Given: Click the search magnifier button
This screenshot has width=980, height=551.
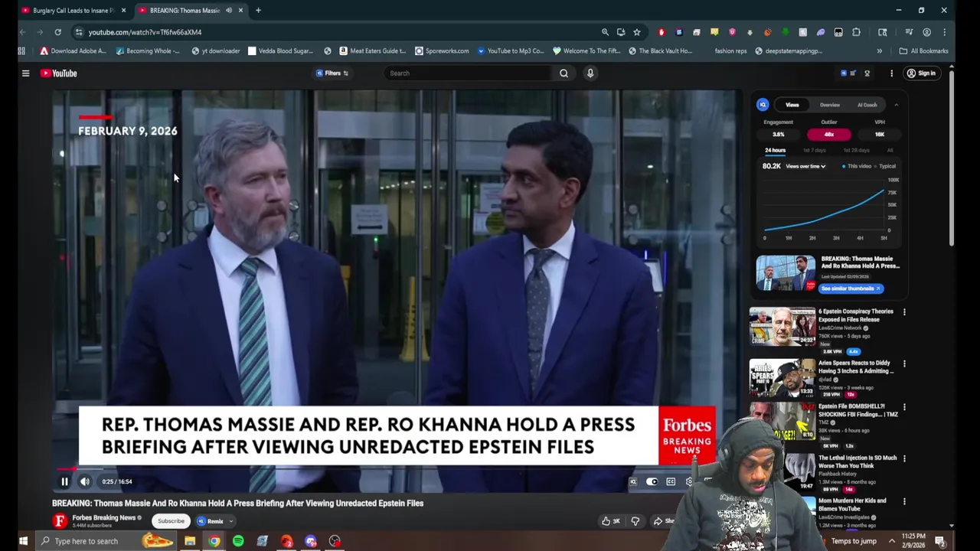Looking at the screenshot, I should coord(563,73).
